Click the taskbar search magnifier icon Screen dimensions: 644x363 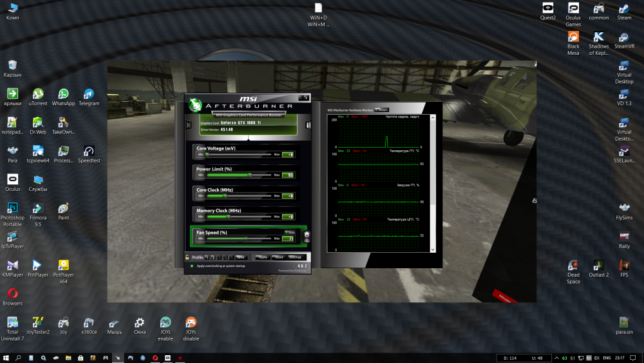click(x=18, y=358)
